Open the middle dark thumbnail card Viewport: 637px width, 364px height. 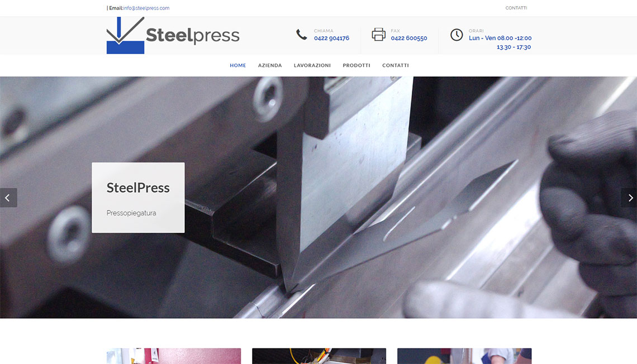(319, 356)
